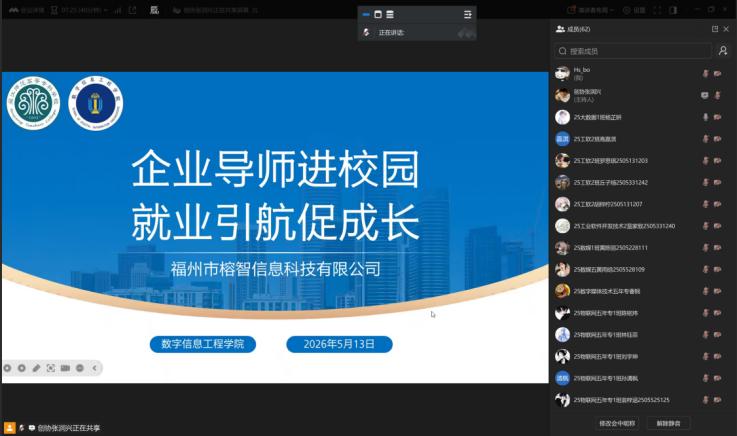This screenshot has width=737, height=436.
Task: Toggle microphone for Hs_bo
Action: [705, 73]
